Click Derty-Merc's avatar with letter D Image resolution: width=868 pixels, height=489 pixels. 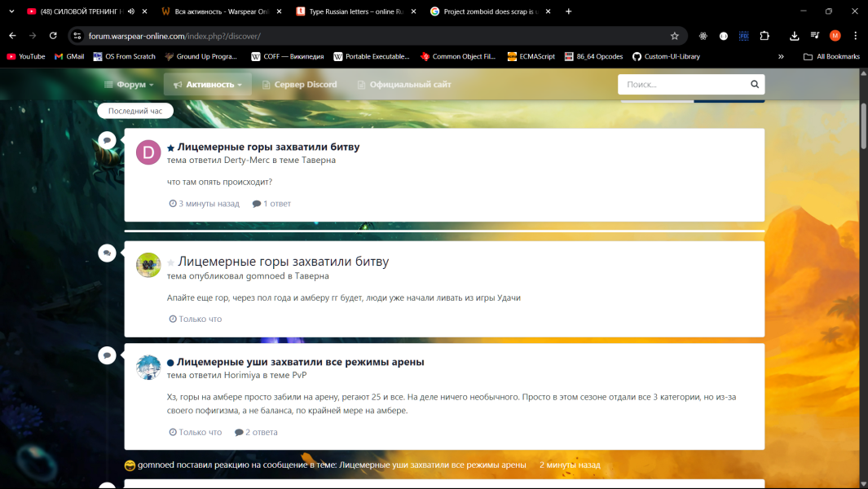tap(148, 153)
